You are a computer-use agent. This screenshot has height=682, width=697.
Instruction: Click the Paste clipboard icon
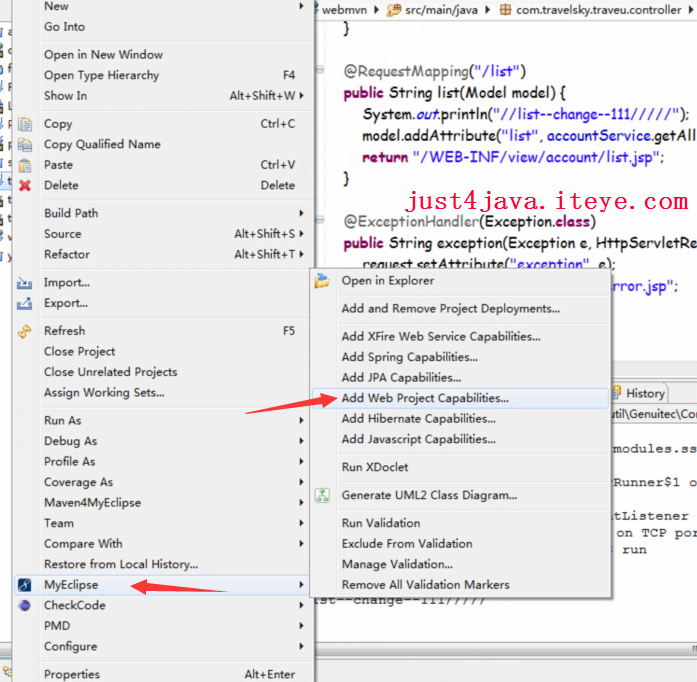click(x=25, y=165)
